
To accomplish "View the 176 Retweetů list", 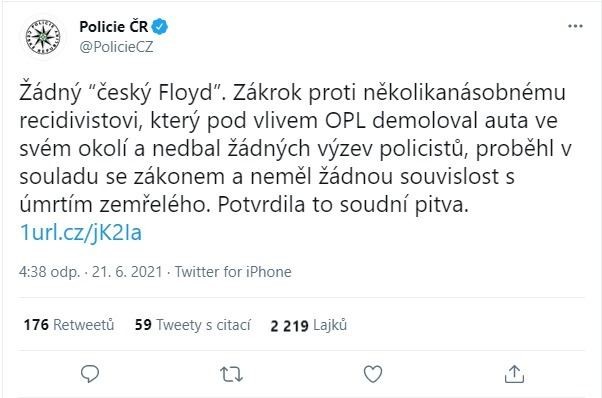I will pos(69,325).
